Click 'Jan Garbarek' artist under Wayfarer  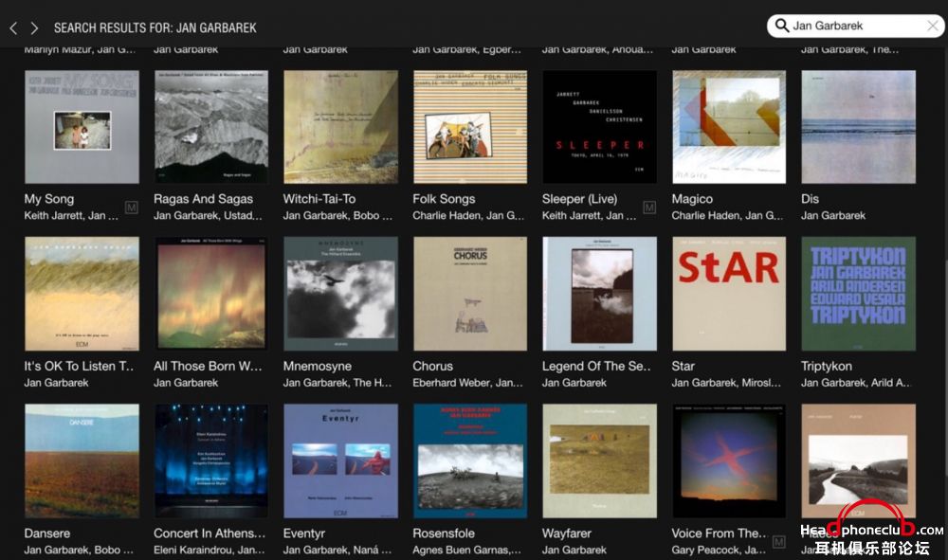pyautogui.click(x=574, y=551)
